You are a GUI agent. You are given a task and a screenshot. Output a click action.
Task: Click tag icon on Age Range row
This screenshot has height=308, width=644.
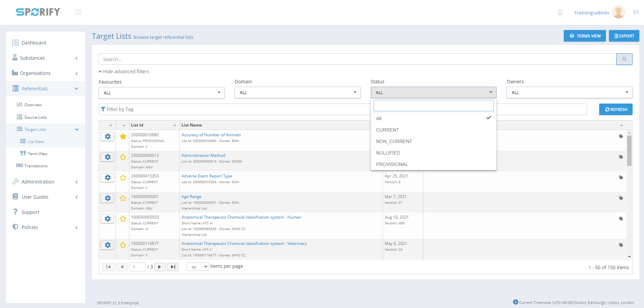[x=621, y=198]
